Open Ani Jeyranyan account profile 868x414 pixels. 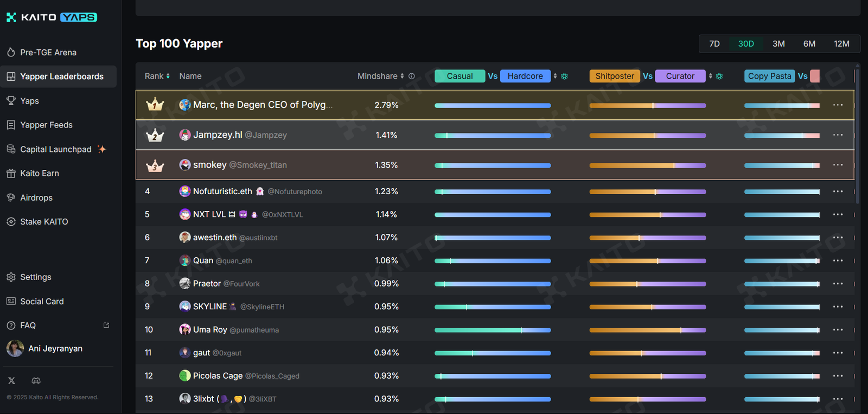[x=55, y=348]
